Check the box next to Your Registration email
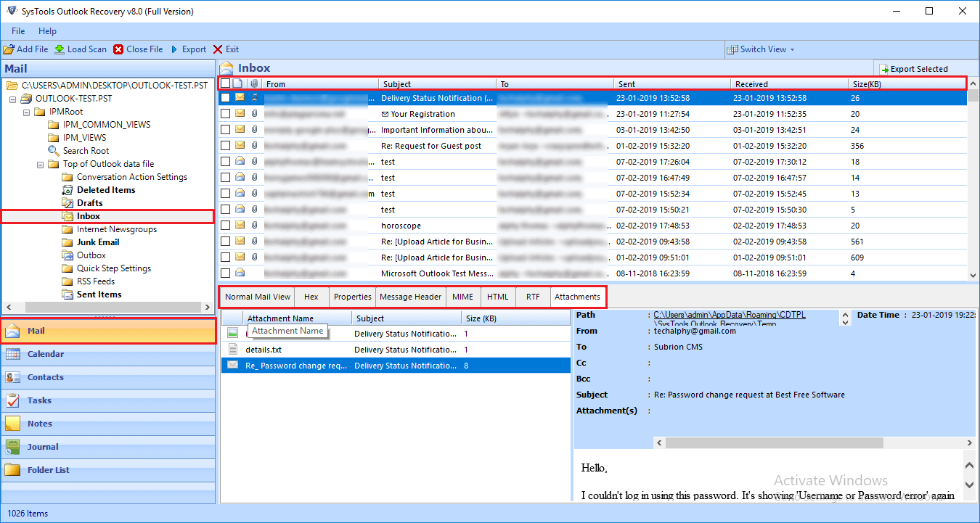Image resolution: width=980 pixels, height=523 pixels. pyautogui.click(x=225, y=113)
